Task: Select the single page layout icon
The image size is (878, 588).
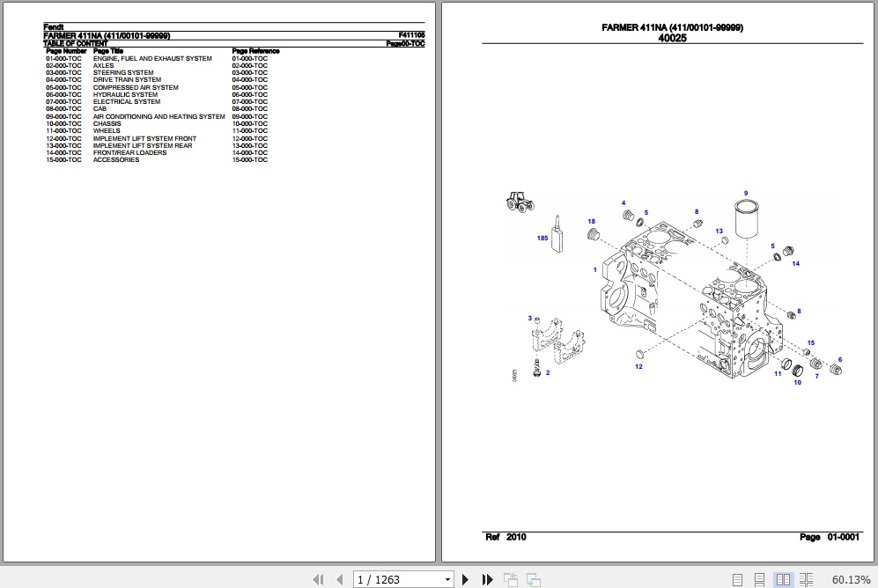Action: pos(738,579)
